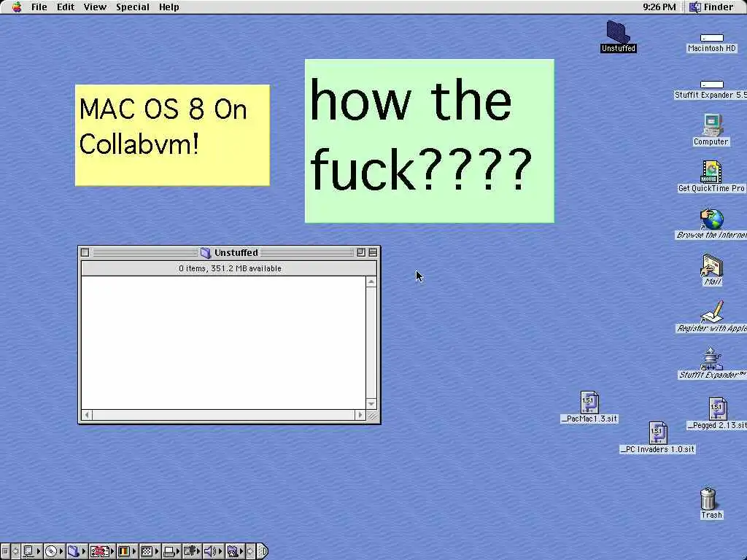Click the CD player Control Strip icon
Image resolution: width=747 pixels, height=560 pixels.
point(51,551)
